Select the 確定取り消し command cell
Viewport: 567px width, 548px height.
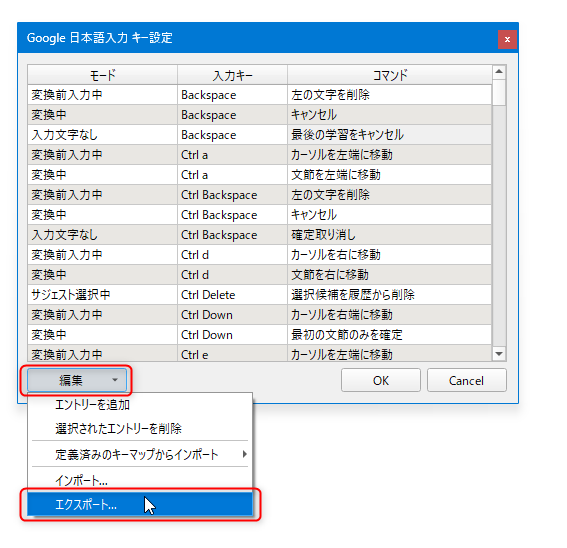pos(389,235)
